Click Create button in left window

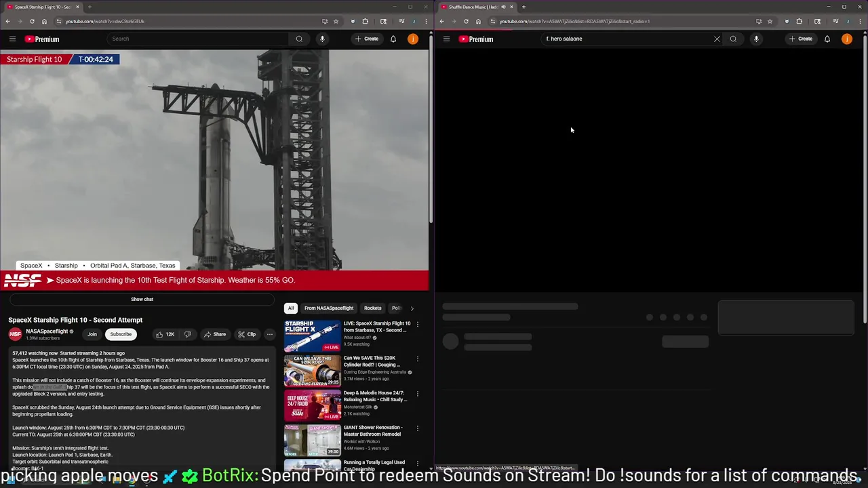[367, 39]
